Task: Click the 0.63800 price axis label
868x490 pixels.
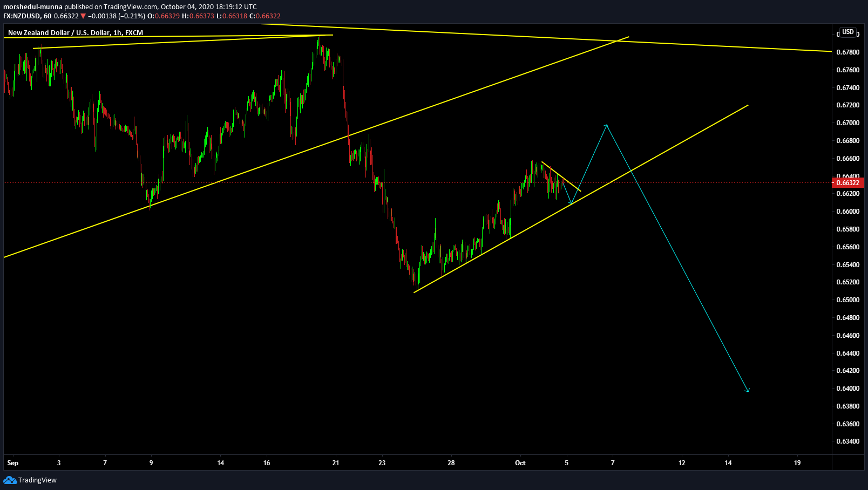Action: click(847, 406)
